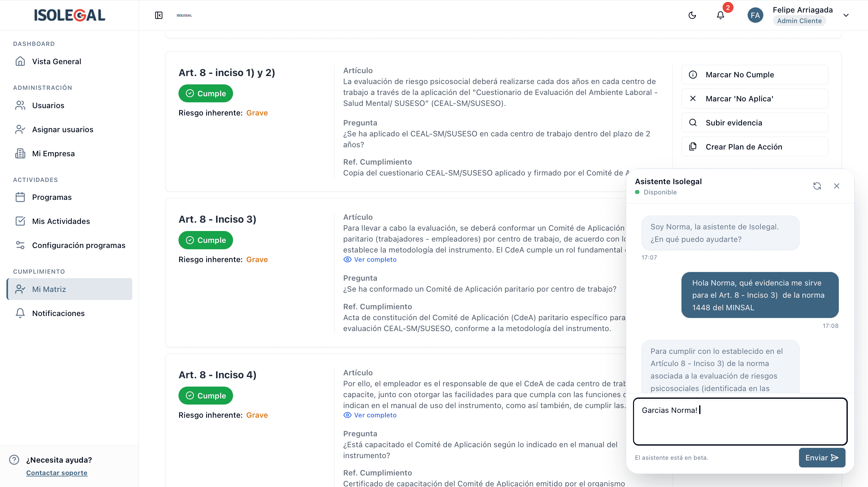Screen dimensions: 868x487
Task: Click Crear Plan de Acción button
Action: 755,147
